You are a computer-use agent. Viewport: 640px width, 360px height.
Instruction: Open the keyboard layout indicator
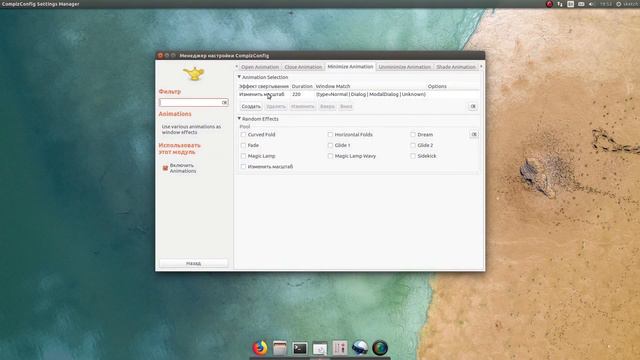[571, 4]
